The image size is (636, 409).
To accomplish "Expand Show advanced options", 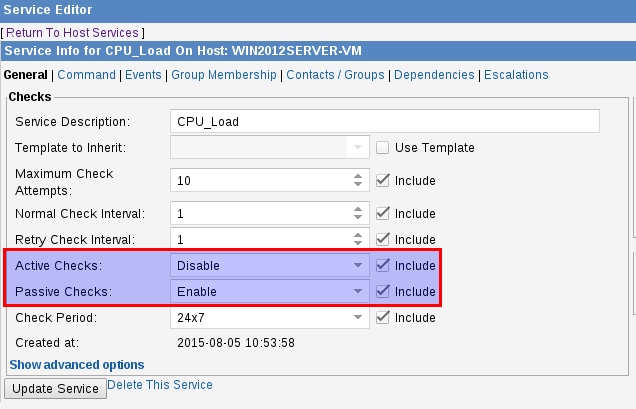I will (77, 365).
